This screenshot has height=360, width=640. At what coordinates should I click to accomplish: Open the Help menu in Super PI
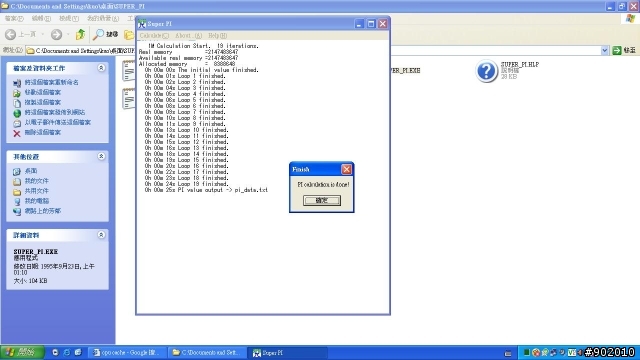coord(217,36)
